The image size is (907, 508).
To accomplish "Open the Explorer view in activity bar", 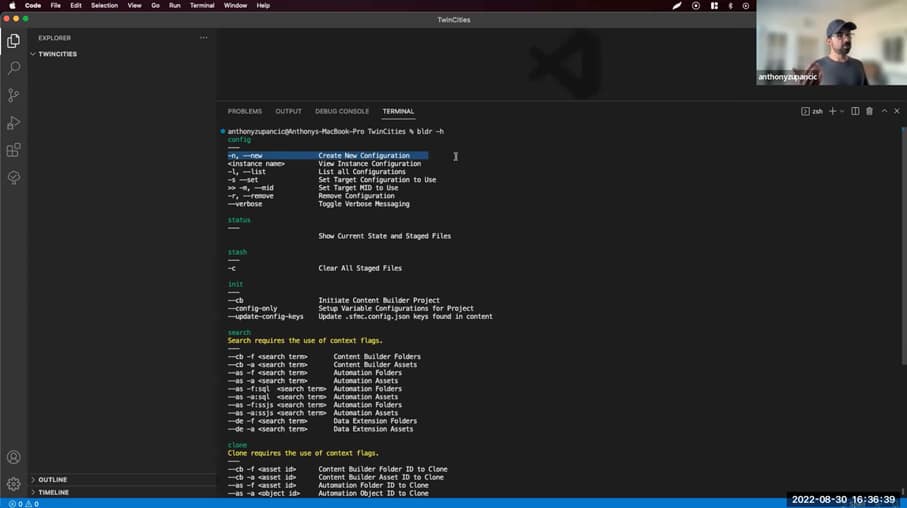I will coord(13,41).
